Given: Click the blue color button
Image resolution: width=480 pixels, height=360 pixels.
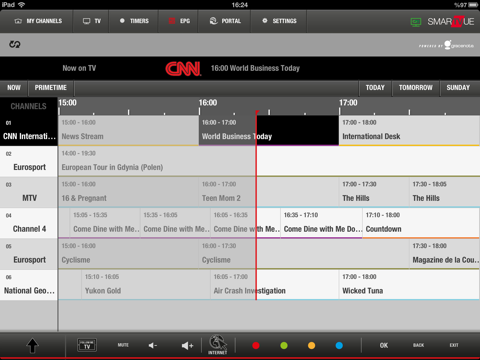Looking at the screenshot, I should pyautogui.click(x=339, y=346).
